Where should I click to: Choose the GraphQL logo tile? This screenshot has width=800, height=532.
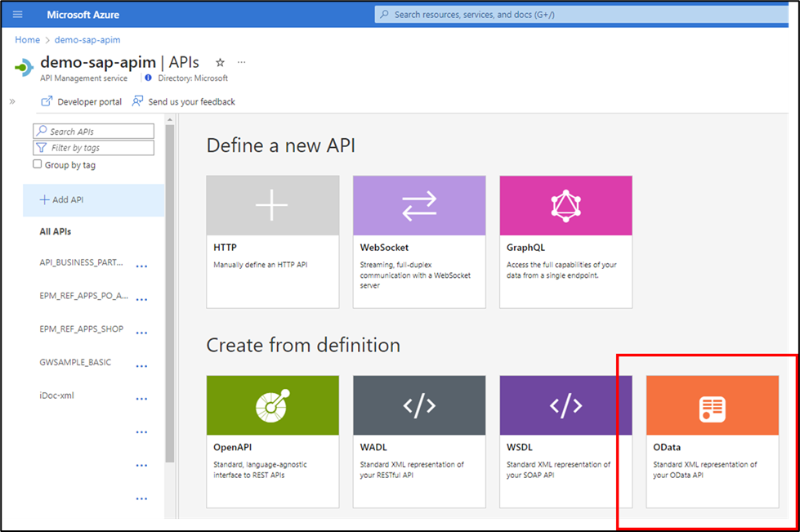coord(565,205)
